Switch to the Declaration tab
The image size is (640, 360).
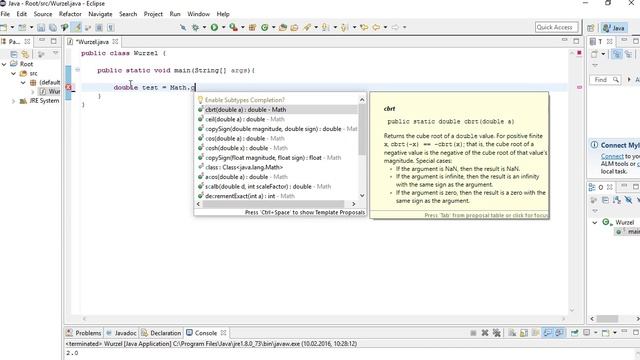click(x=161, y=333)
